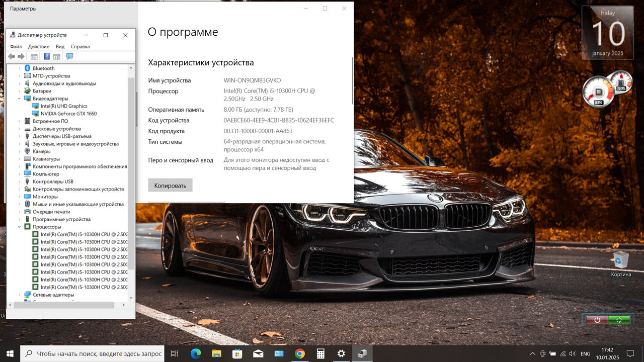Click the Копировать button
644x362 pixels.
pos(170,185)
